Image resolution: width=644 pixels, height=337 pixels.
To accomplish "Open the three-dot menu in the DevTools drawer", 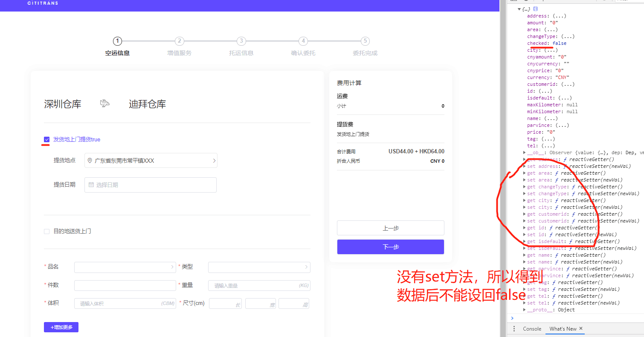I will (513, 328).
